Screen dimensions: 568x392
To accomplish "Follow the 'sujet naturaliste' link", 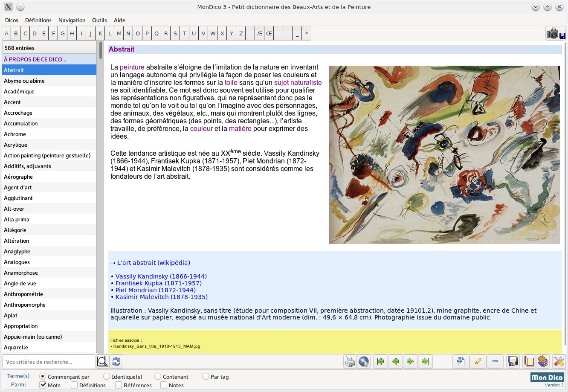I will click(x=298, y=83).
